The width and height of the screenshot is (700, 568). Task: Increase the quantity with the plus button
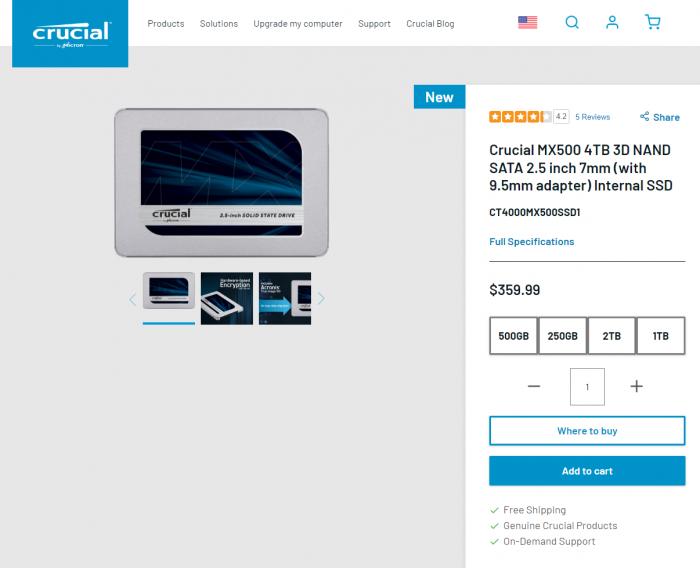pos(636,386)
